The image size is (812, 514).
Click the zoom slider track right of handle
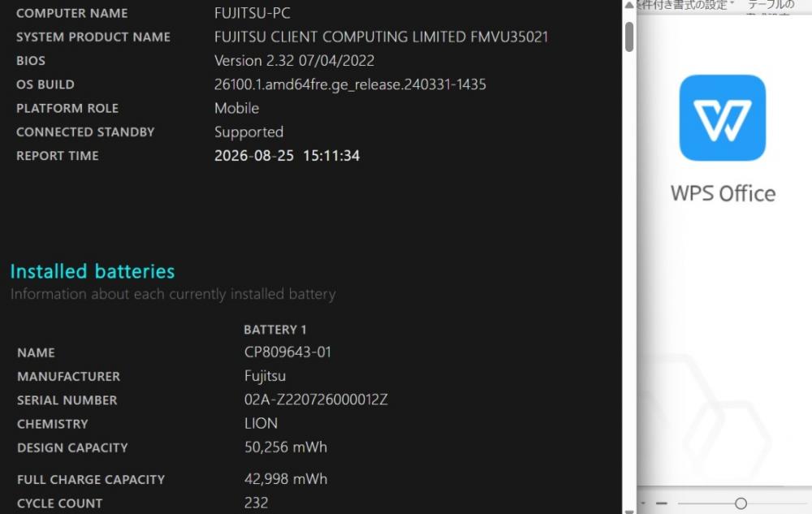777,503
